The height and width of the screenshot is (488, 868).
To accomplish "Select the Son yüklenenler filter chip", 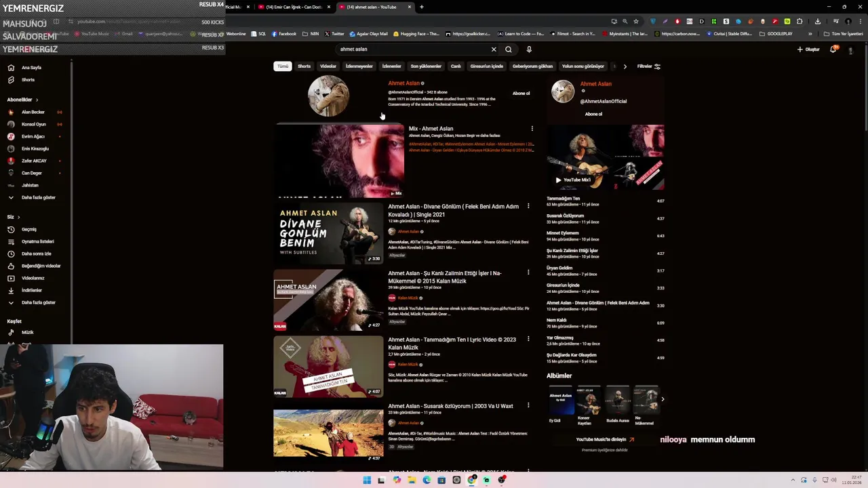I will point(426,66).
